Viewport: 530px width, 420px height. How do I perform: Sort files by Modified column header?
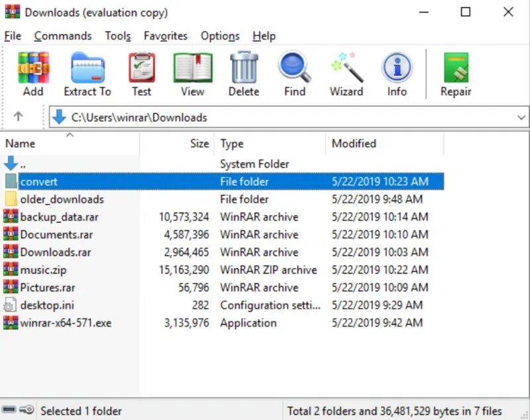tap(384, 143)
